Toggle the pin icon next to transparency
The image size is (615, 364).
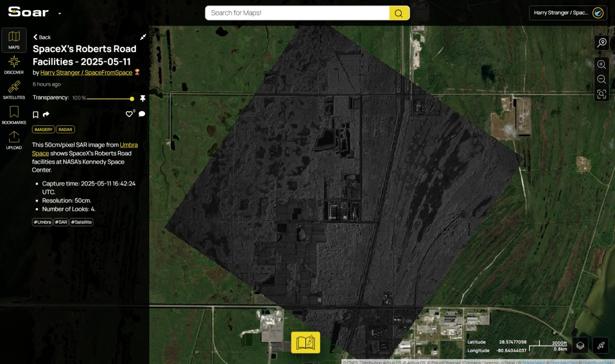[x=142, y=98]
